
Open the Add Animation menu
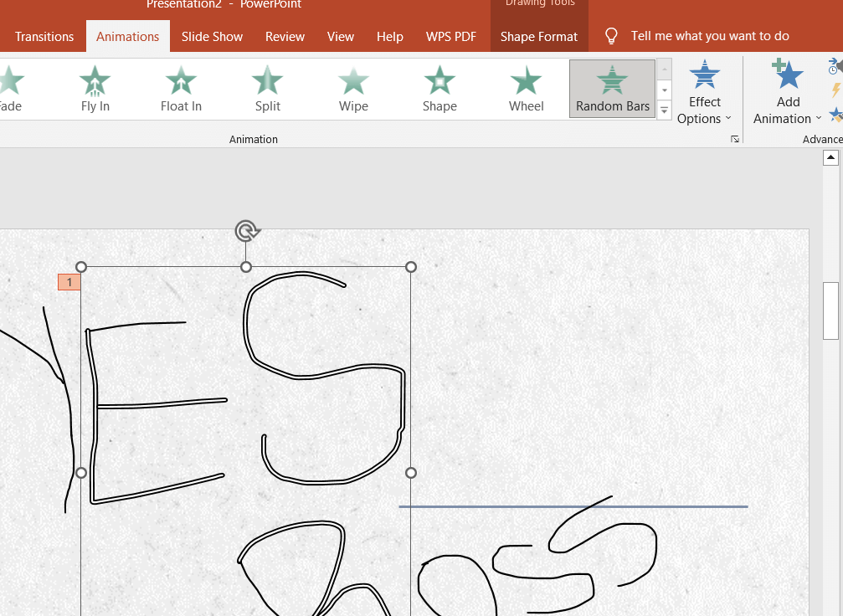pos(787,94)
